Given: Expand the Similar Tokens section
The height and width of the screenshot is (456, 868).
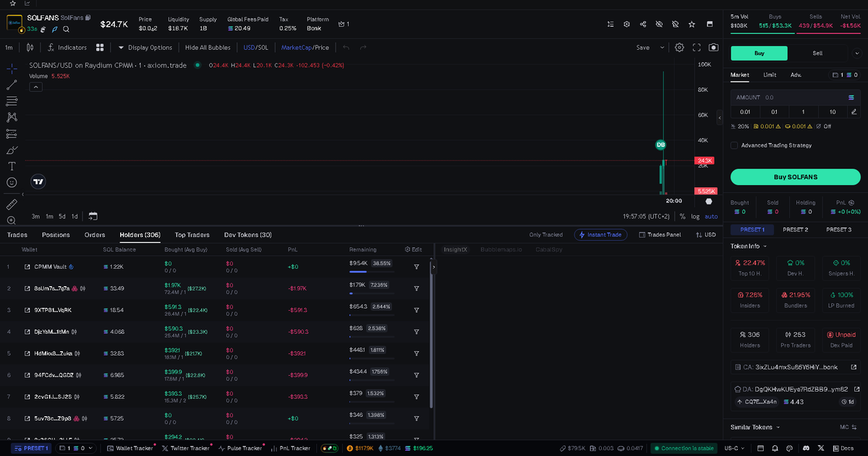Looking at the screenshot, I should (755, 427).
